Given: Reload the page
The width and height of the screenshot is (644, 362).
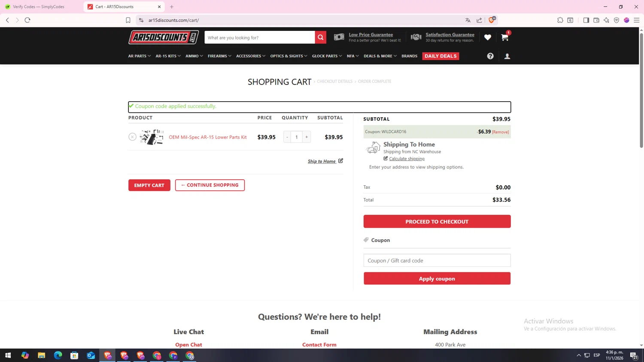Looking at the screenshot, I should point(27,20).
